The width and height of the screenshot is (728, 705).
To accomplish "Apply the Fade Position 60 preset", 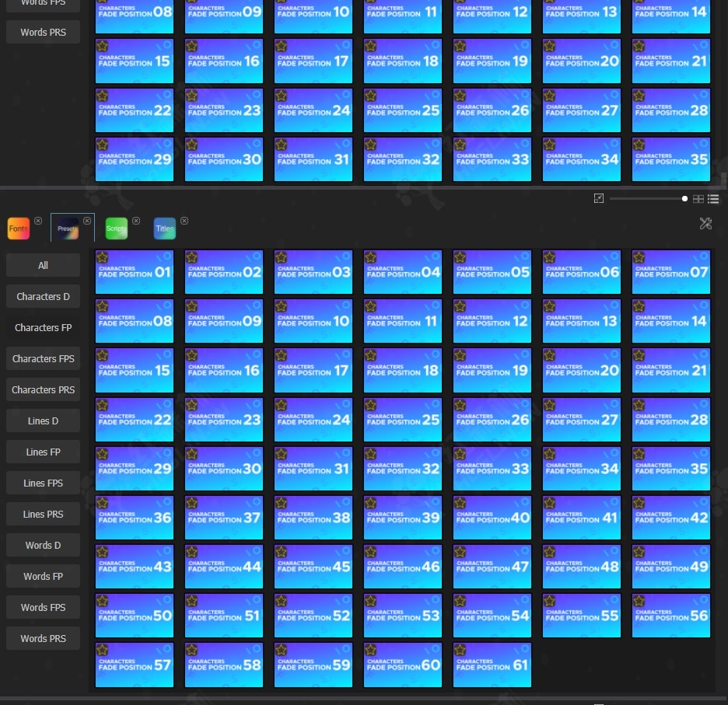I will 403,665.
